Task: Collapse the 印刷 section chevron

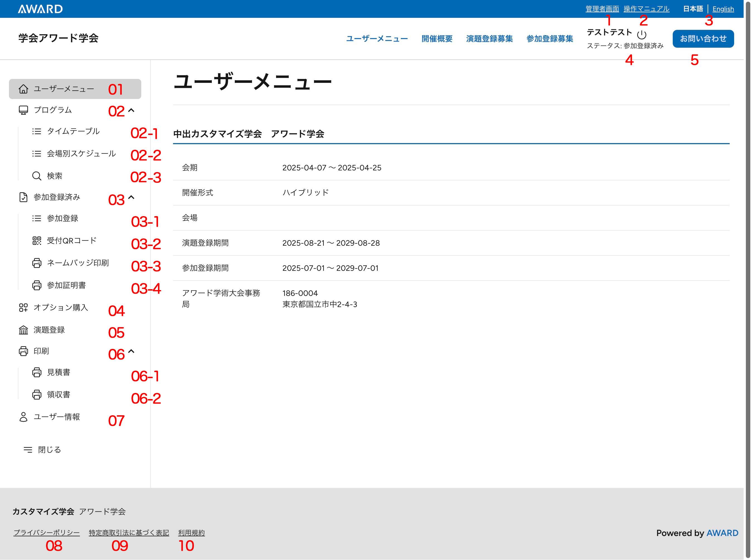Action: click(x=131, y=351)
